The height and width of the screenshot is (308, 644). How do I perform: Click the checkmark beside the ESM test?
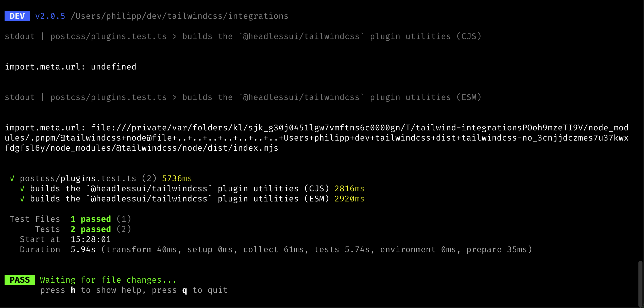(x=22, y=199)
